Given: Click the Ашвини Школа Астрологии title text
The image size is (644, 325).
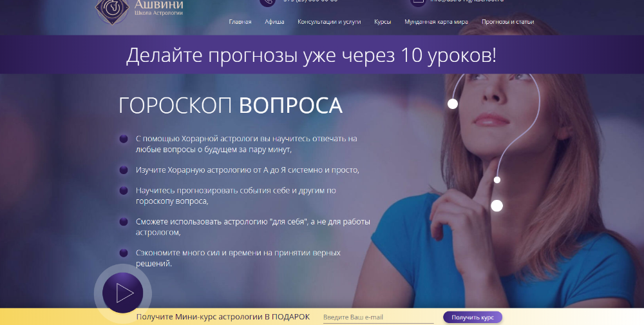Looking at the screenshot, I should [158, 6].
